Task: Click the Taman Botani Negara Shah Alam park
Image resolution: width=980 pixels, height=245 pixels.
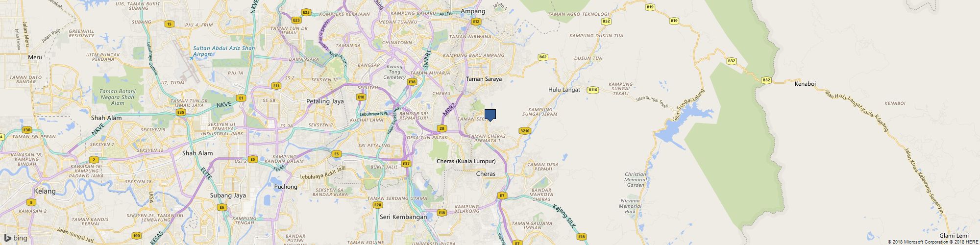Action: pos(117,97)
